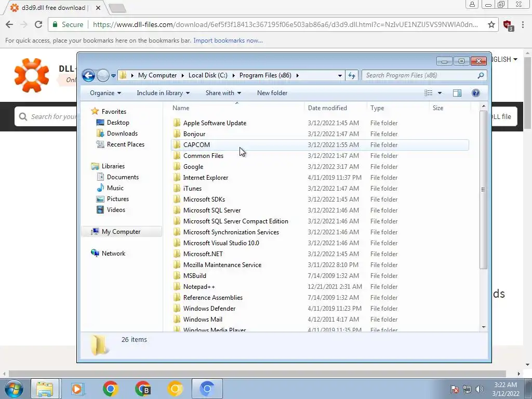
Task: Select the Bonjour folder icon
Action: coord(177,134)
